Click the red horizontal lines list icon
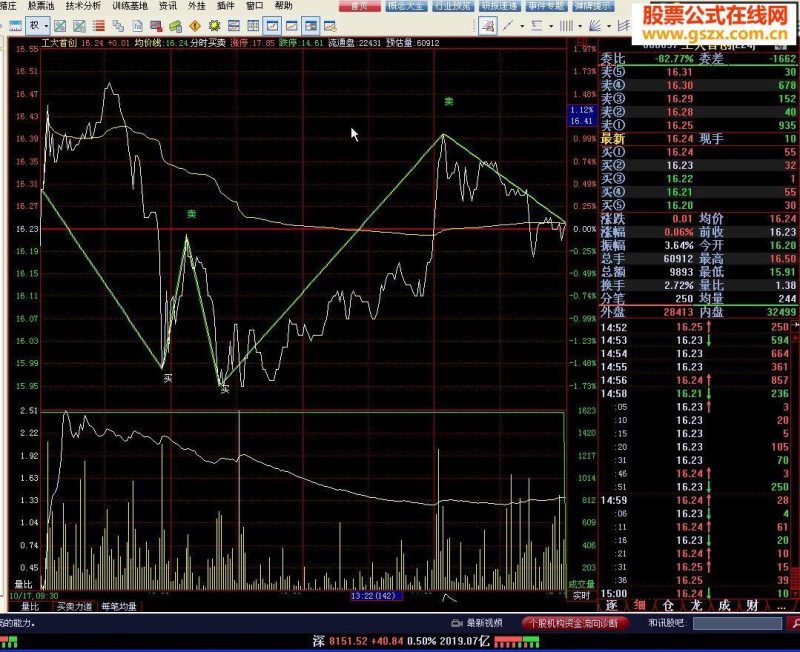This screenshot has width=800, height=652. pyautogui.click(x=99, y=26)
